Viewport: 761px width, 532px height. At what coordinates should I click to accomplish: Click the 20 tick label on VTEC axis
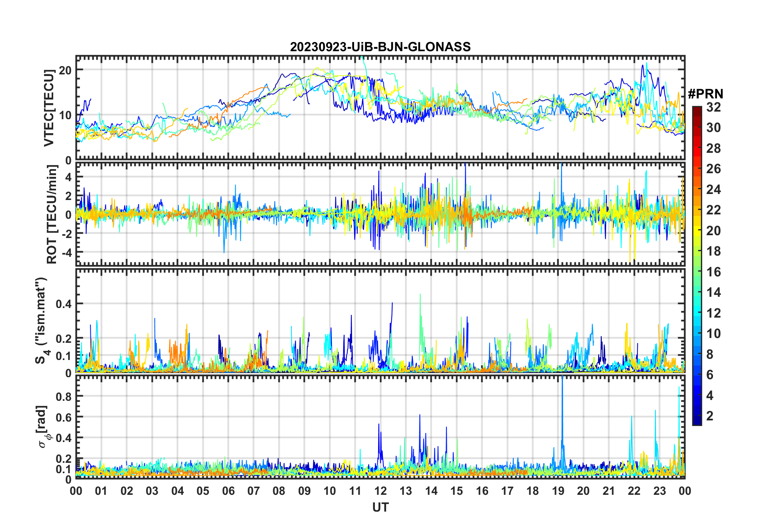65,70
